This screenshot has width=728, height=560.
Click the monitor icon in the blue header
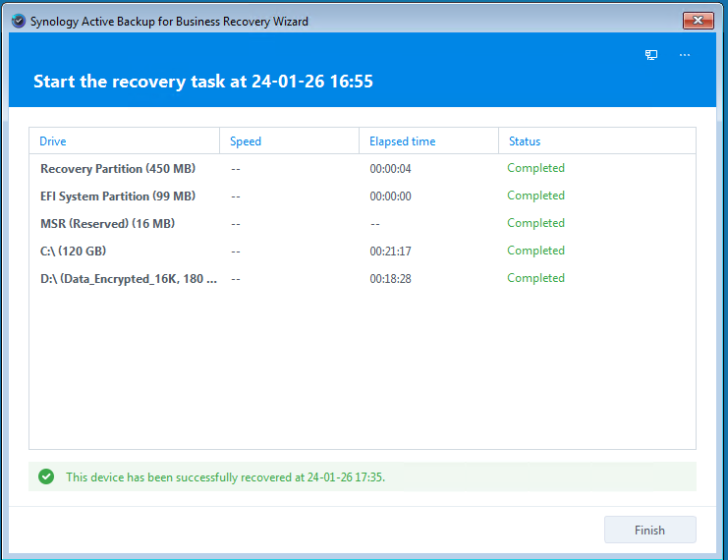click(x=651, y=55)
